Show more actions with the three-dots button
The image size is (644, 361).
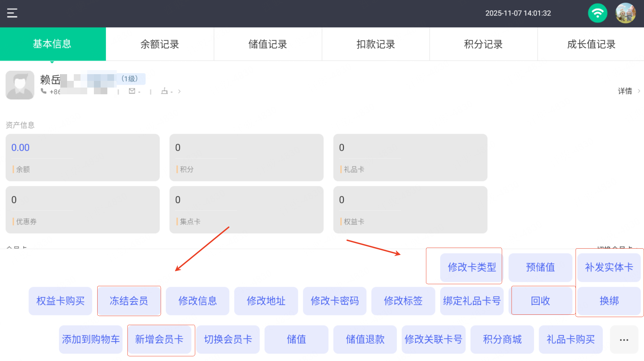click(624, 340)
